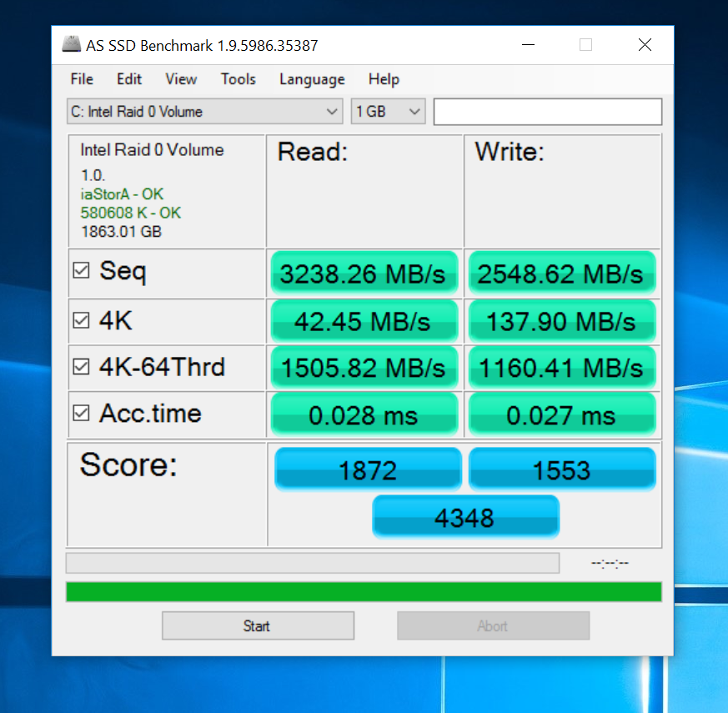Click the read score 1872
Viewport: 728px width, 713px height.
coord(368,469)
